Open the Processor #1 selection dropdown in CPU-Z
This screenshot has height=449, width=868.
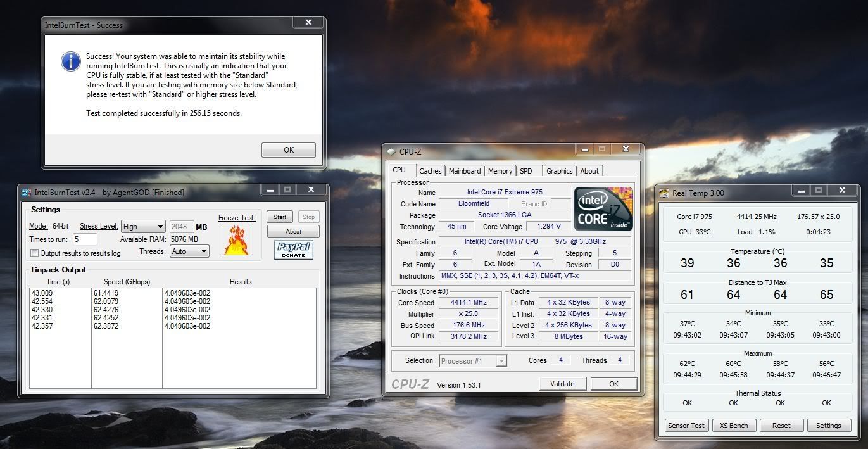pos(473,361)
